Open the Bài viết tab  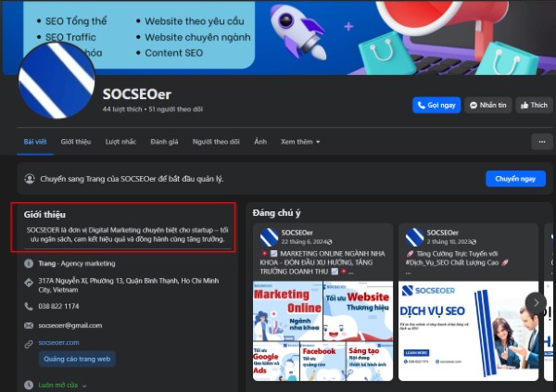click(x=35, y=142)
